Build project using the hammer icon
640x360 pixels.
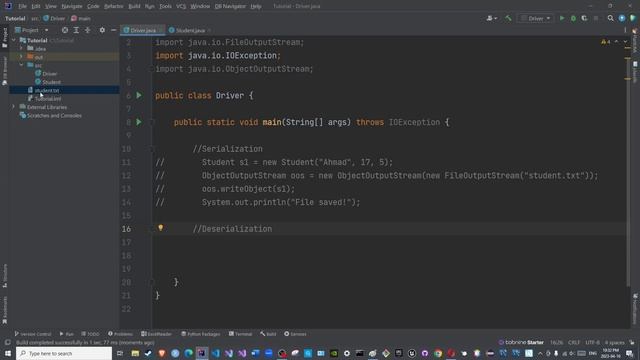click(x=508, y=18)
